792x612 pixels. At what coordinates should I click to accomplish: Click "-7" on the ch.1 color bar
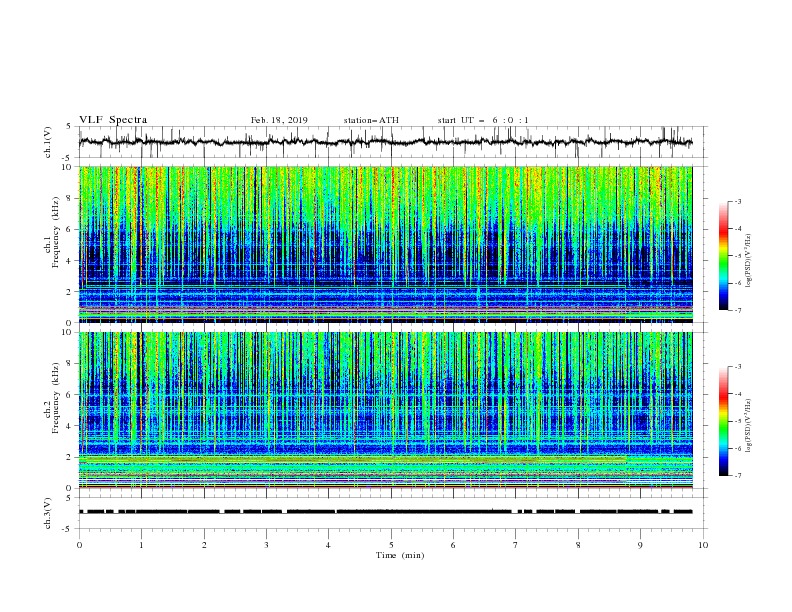click(737, 311)
